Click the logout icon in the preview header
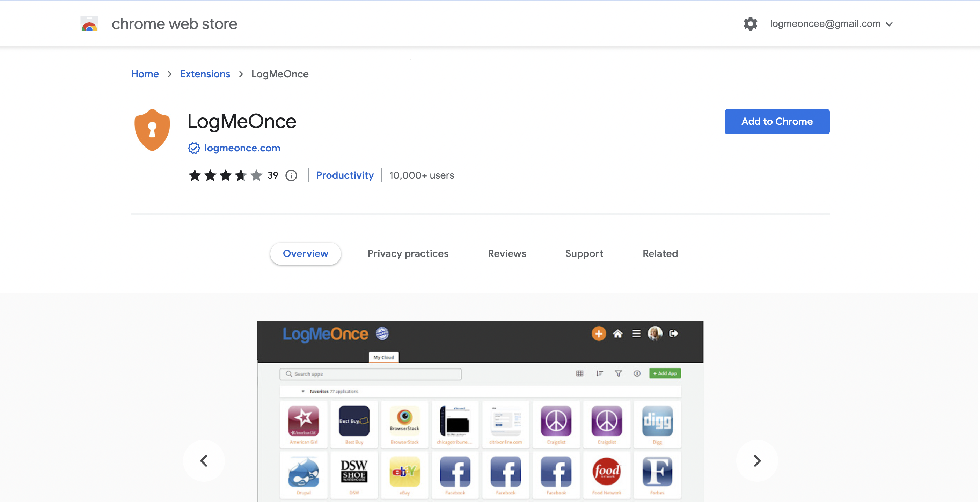This screenshot has height=502, width=980. tap(673, 334)
